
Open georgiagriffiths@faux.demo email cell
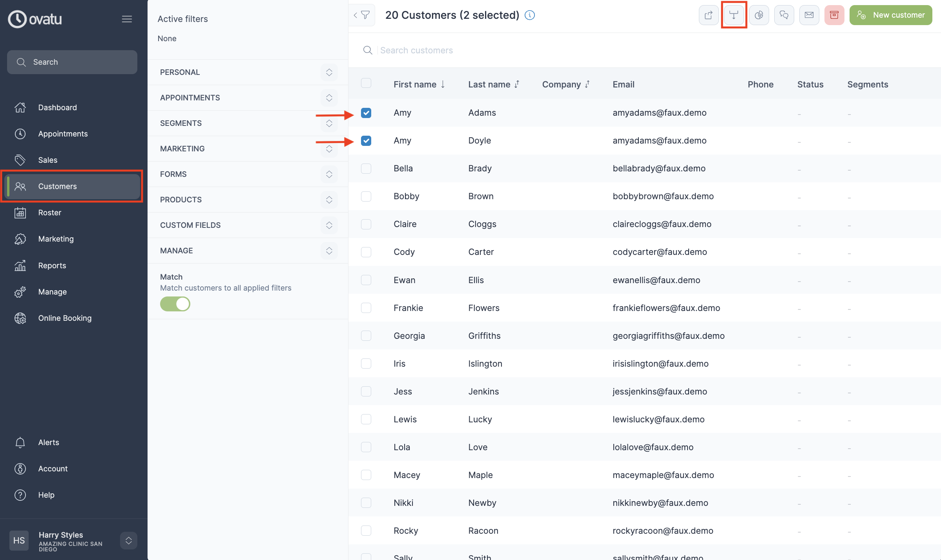(x=669, y=336)
